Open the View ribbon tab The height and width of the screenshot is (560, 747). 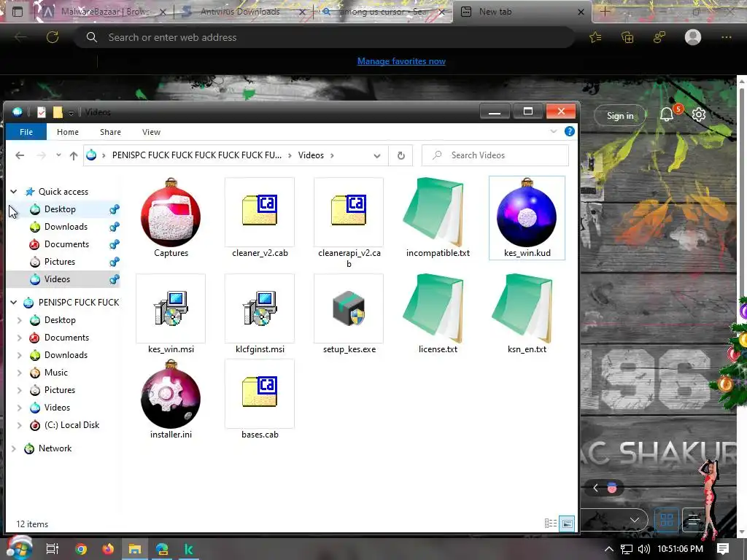coord(151,132)
